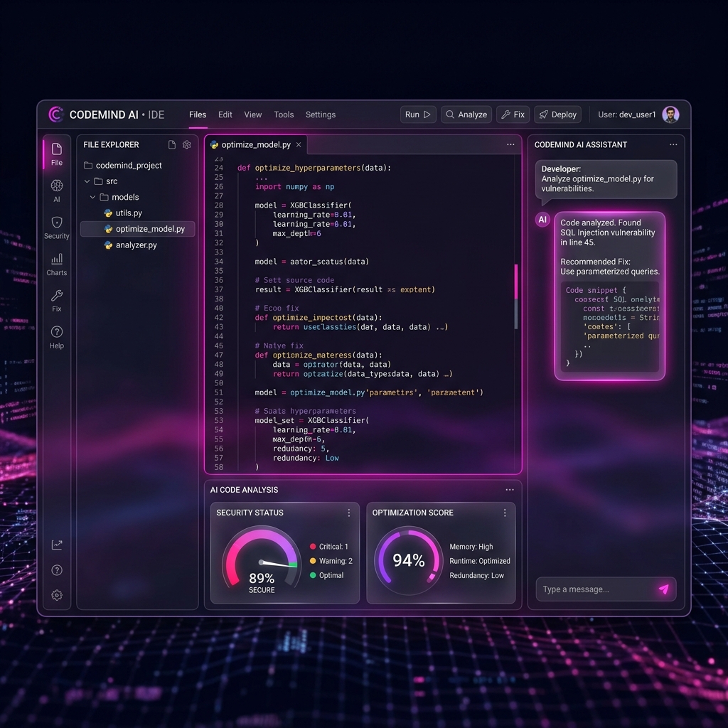Click the Redundancy: Low text
Viewport: 728px width, 728px height.
click(476, 575)
